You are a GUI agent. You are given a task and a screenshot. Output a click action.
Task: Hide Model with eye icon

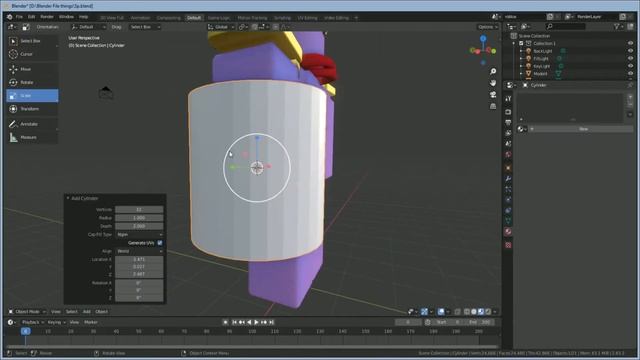click(630, 73)
